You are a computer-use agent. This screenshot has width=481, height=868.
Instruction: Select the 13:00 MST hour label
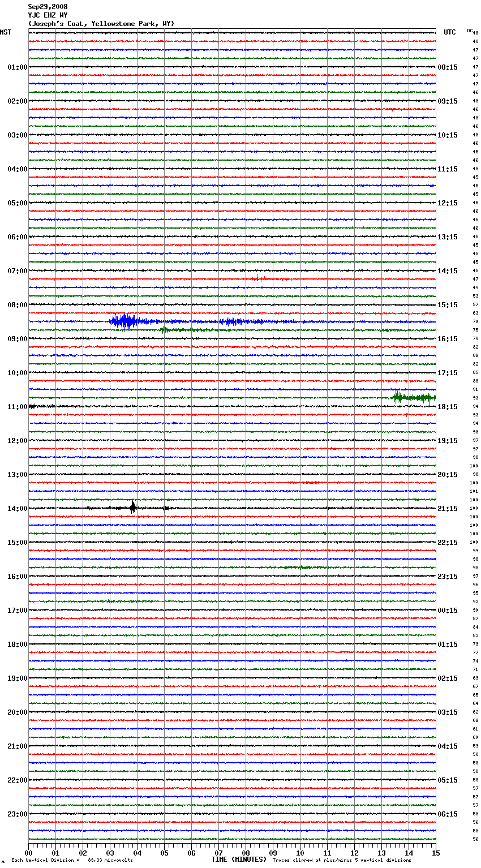(18, 475)
